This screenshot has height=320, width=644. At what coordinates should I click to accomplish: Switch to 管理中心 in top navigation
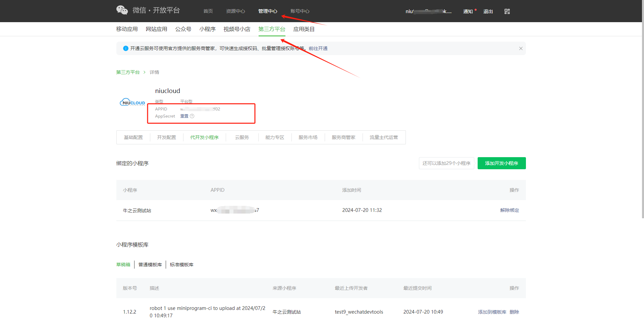267,11
